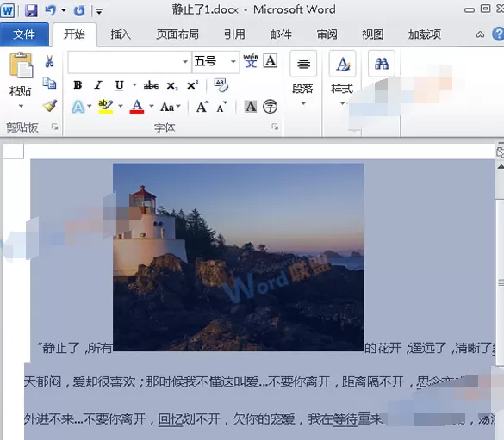The image size is (504, 440).
Task: Switch to the 审阅 (Review) tab
Action: click(x=327, y=34)
